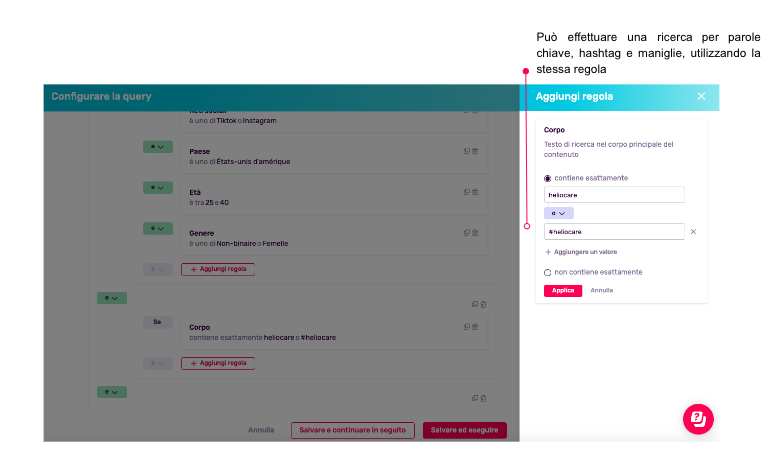The image size is (784, 467).
Task: Duplicate the Genere rule
Action: [466, 233]
